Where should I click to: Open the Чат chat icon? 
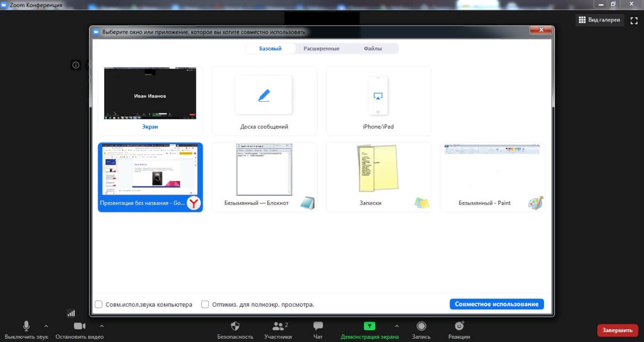(x=318, y=326)
